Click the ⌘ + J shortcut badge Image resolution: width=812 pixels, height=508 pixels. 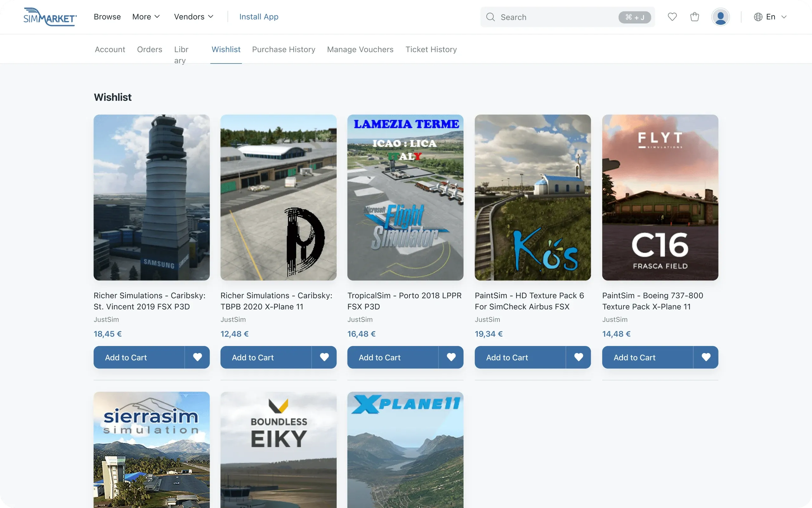pyautogui.click(x=634, y=17)
